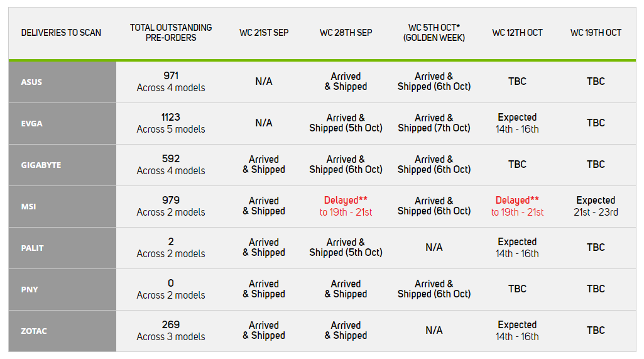Click the EVGA 1123 pre-orders cell
This screenshot has width=644, height=359.
[171, 123]
